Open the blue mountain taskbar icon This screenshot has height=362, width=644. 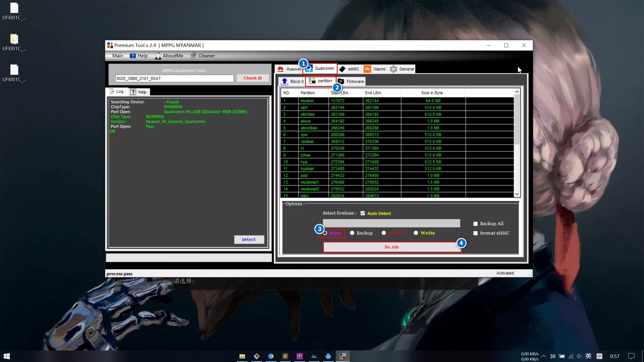[x=314, y=356]
